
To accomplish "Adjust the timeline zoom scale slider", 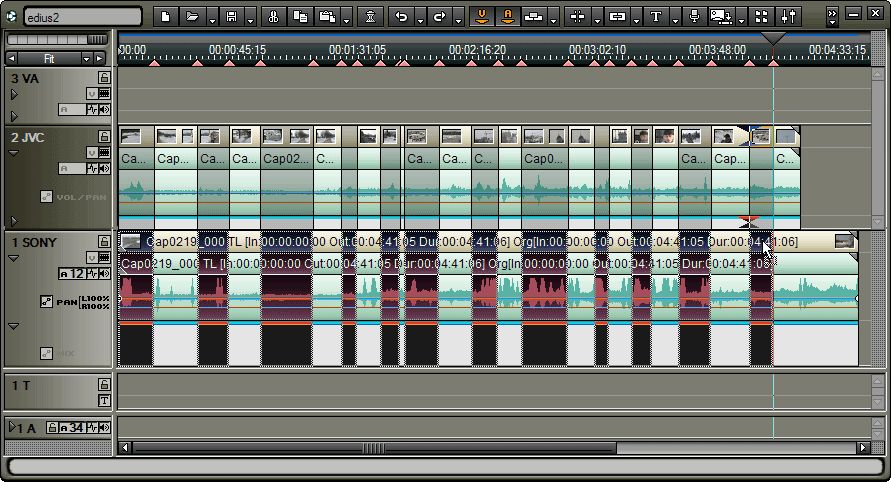I will 56,40.
